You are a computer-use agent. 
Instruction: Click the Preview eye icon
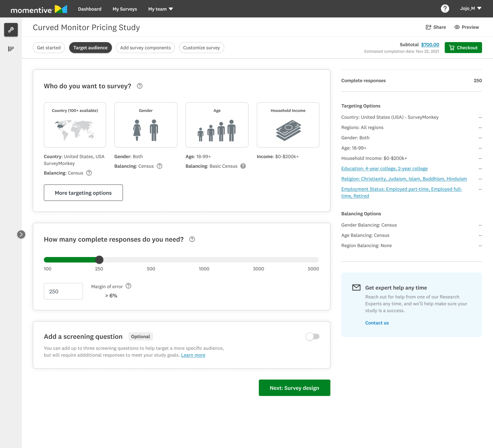(457, 27)
